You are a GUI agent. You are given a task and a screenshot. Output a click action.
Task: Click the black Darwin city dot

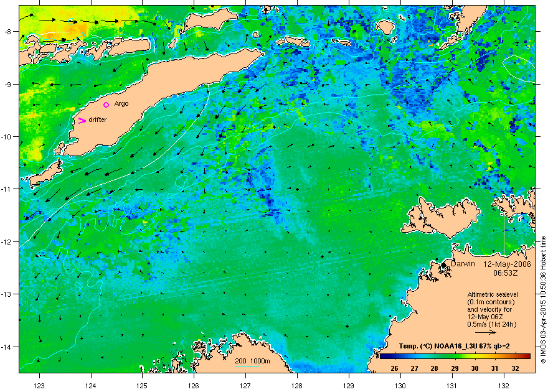tap(444, 265)
